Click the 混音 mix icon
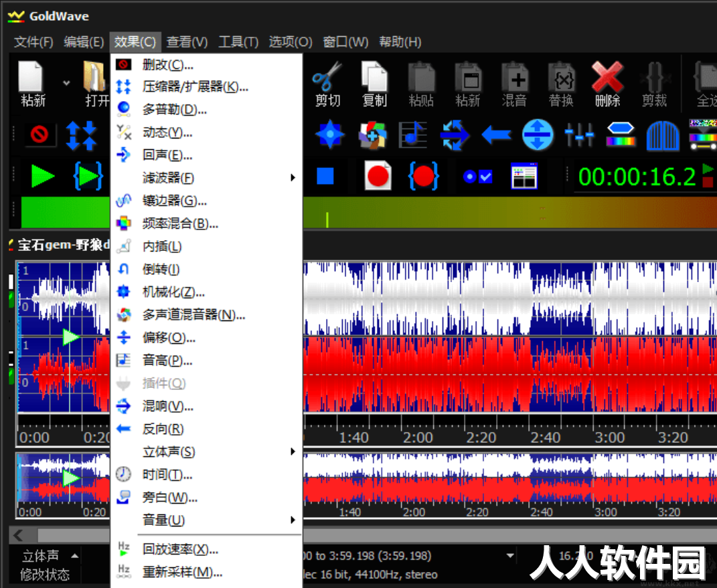The height and width of the screenshot is (588, 717). pyautogui.click(x=515, y=77)
